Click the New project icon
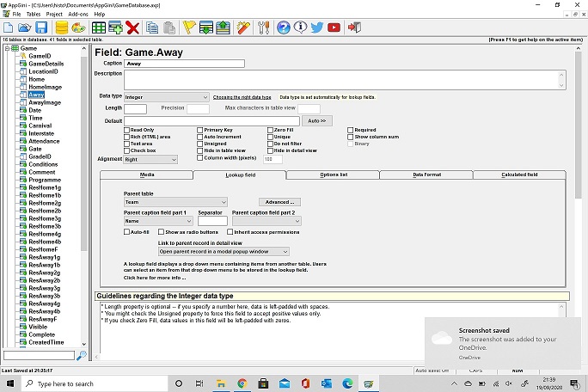Screen dimensions: 588x392 point(9,28)
